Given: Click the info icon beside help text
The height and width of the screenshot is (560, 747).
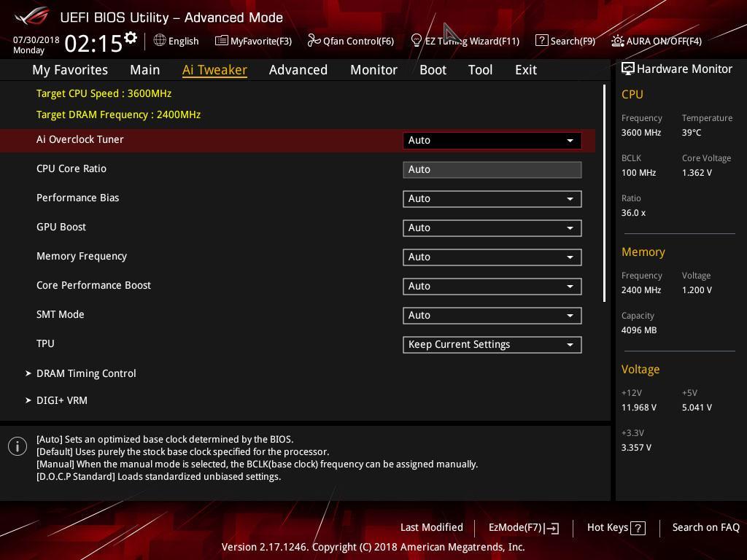Looking at the screenshot, I should pos(18,446).
